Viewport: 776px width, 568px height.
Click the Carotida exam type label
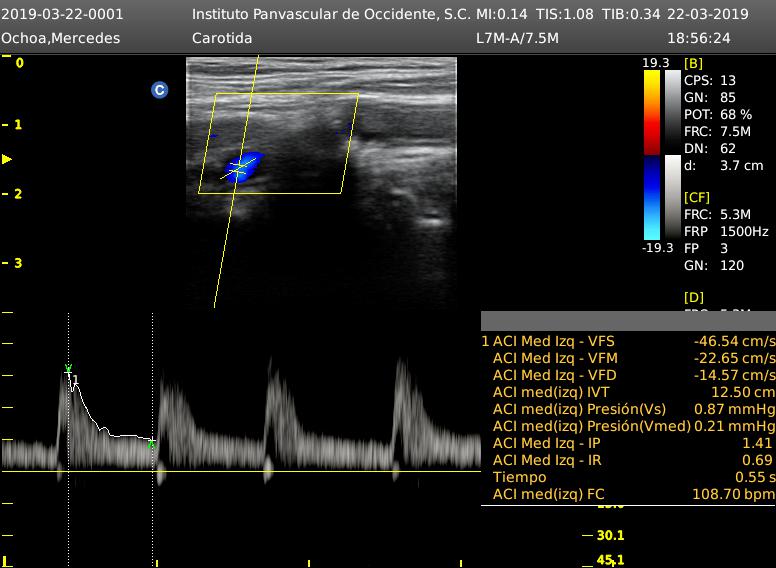coord(222,38)
